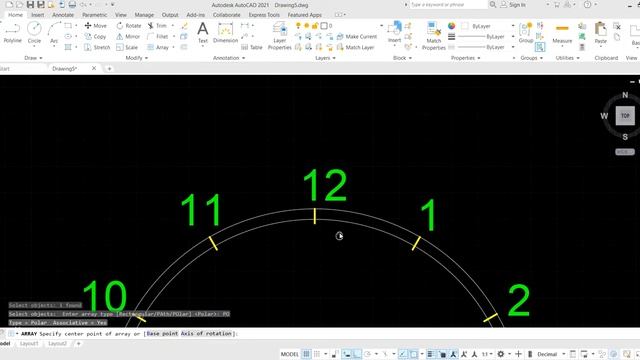Expand the Modify panel
Image resolution: width=640 pixels, height=360 pixels.
coord(136,58)
